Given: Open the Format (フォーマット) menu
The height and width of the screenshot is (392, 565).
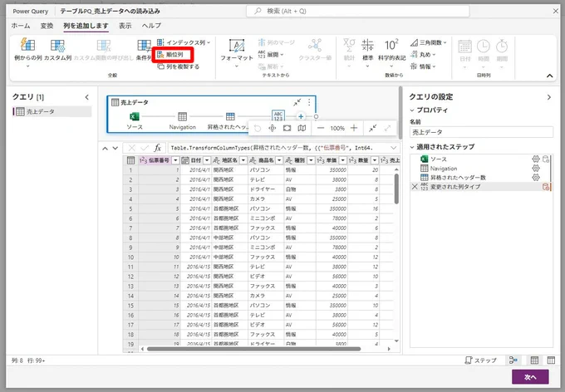Looking at the screenshot, I should (x=237, y=53).
